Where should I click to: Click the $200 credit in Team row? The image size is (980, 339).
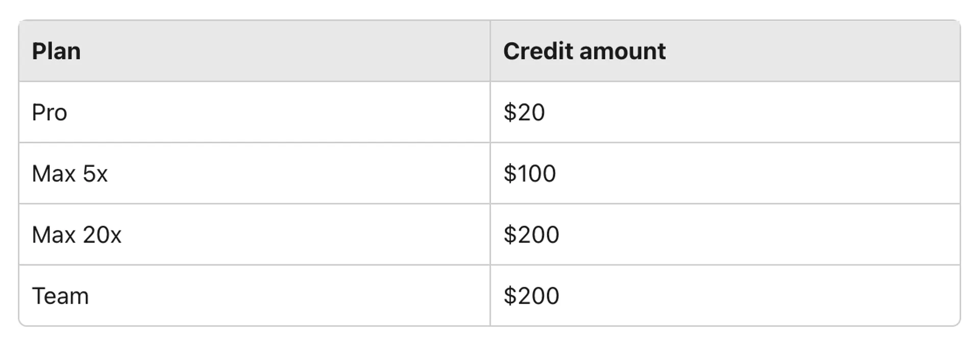(531, 296)
